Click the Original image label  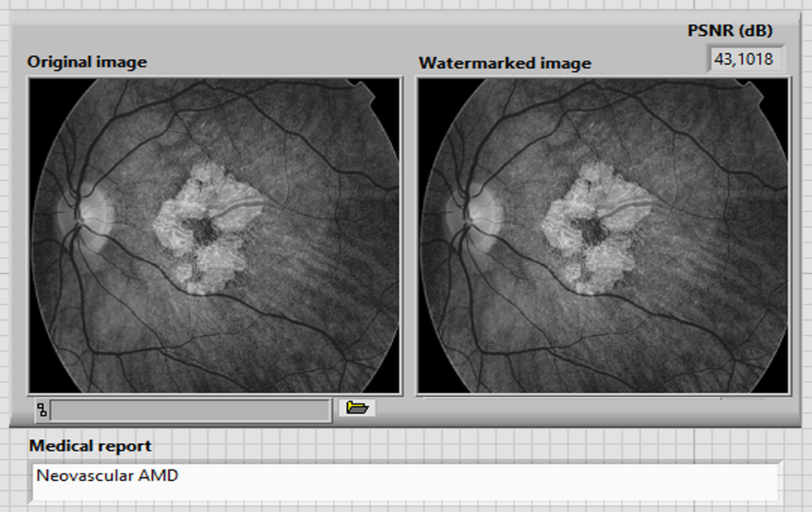[x=87, y=62]
